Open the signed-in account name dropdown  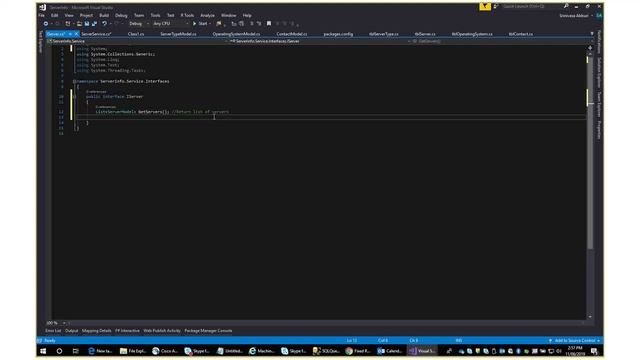[x=576, y=16]
